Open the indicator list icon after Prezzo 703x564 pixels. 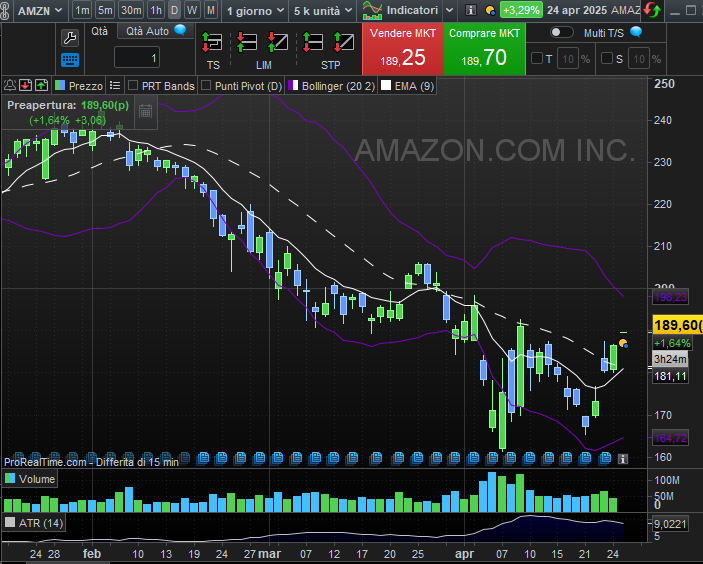pyautogui.click(x=116, y=86)
